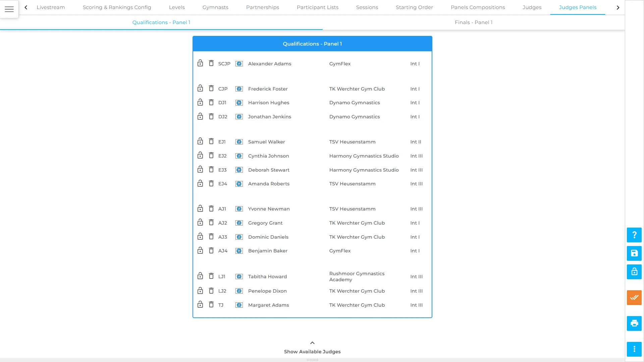644x362 pixels.
Task: Toggle lock for EJ1 Samuel Walker
Action: (x=200, y=141)
